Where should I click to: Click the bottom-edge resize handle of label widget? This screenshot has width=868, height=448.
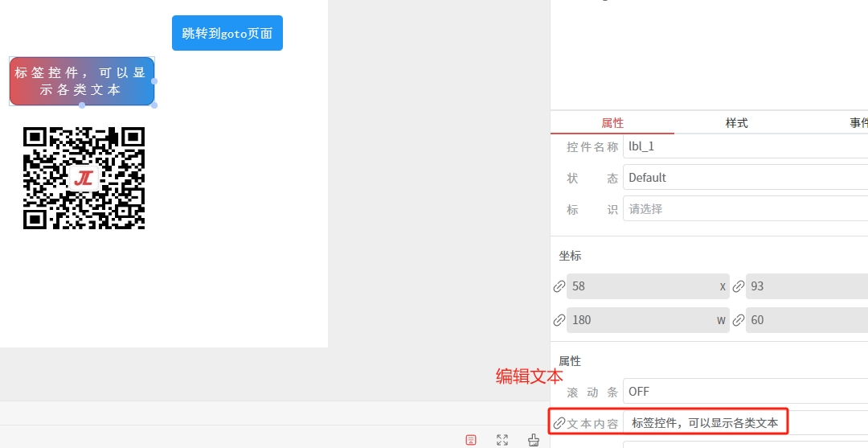coord(82,105)
